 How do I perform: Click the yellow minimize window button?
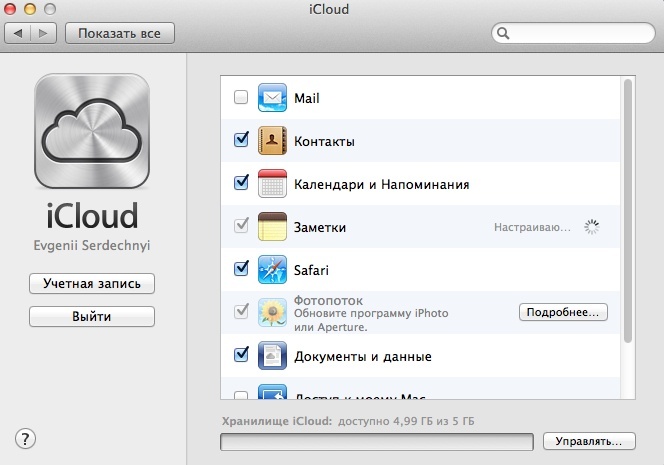tap(30, 9)
